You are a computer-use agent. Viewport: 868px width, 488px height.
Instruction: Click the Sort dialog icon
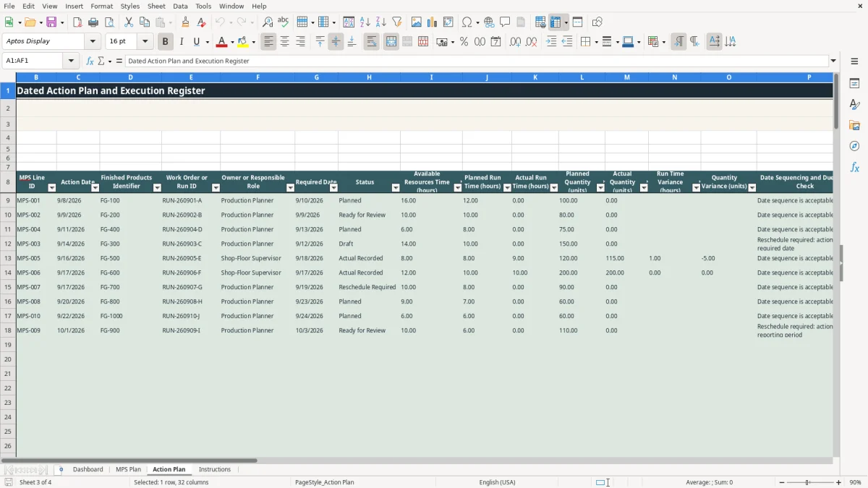pos(349,22)
